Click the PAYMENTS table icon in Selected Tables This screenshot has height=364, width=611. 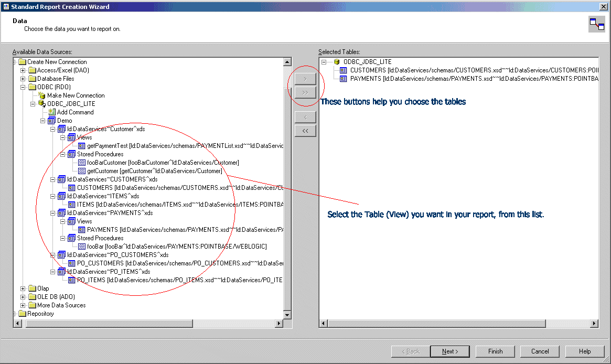tap(344, 79)
